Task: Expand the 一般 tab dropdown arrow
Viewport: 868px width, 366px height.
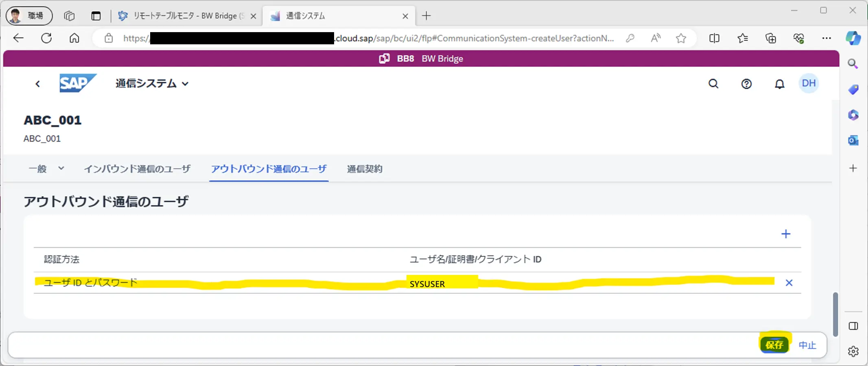Action: point(61,168)
